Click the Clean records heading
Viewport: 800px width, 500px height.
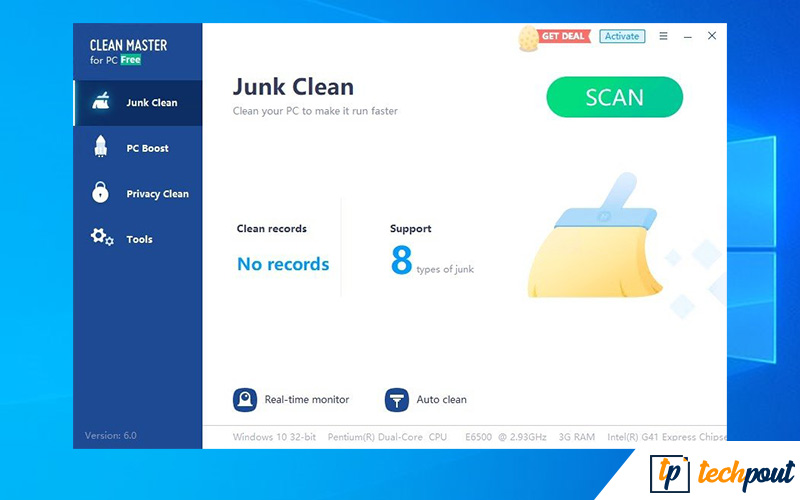[x=271, y=229]
